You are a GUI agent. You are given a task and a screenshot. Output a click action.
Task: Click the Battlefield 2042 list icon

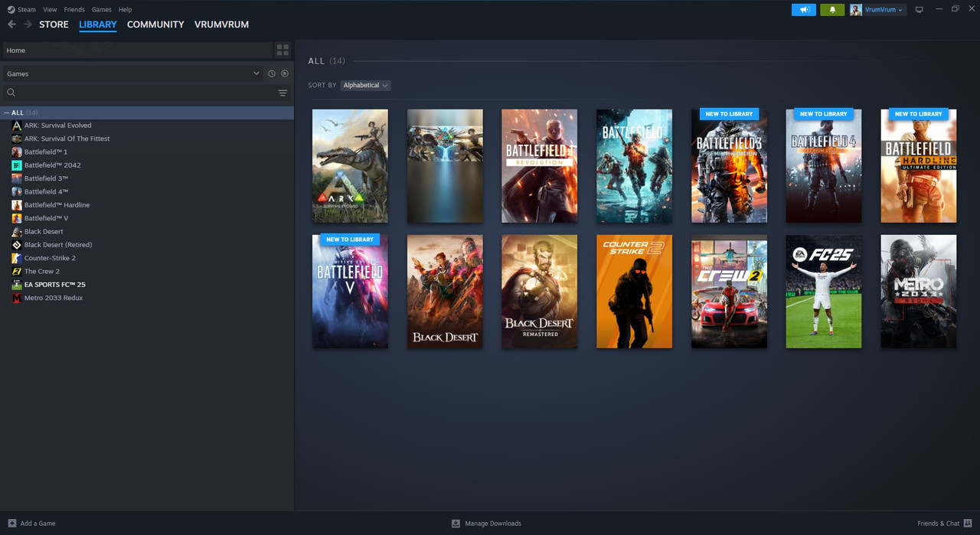(x=17, y=165)
